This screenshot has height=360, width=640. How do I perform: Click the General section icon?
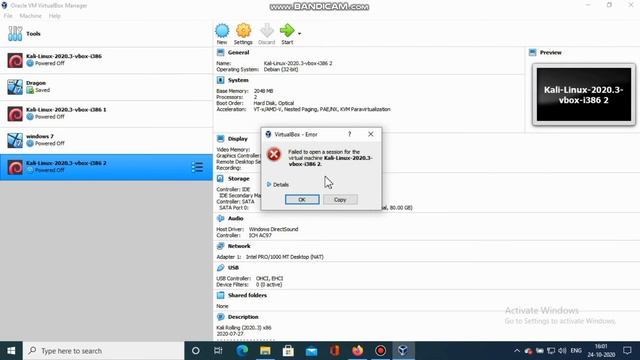coord(221,53)
